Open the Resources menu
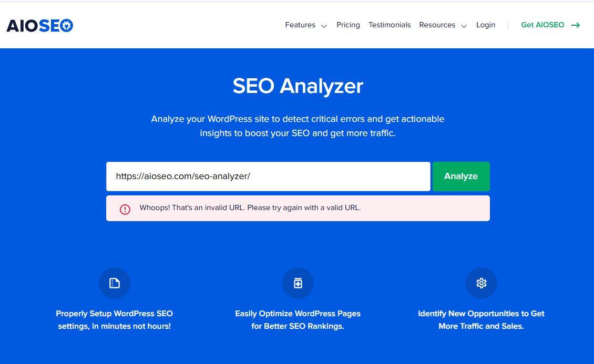This screenshot has height=364, width=594. [x=437, y=25]
